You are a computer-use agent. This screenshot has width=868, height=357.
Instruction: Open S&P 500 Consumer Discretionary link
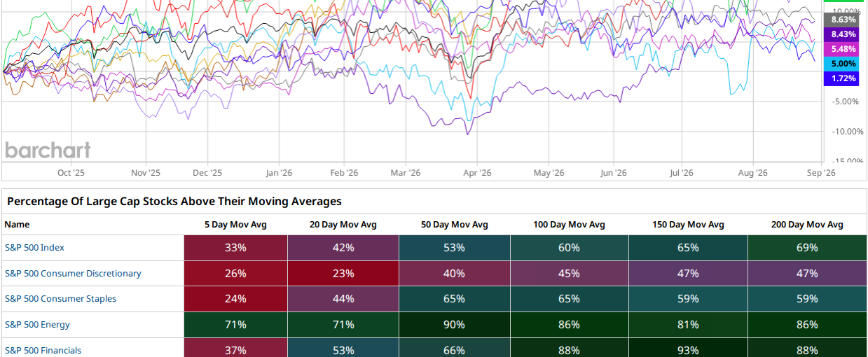coord(73,274)
